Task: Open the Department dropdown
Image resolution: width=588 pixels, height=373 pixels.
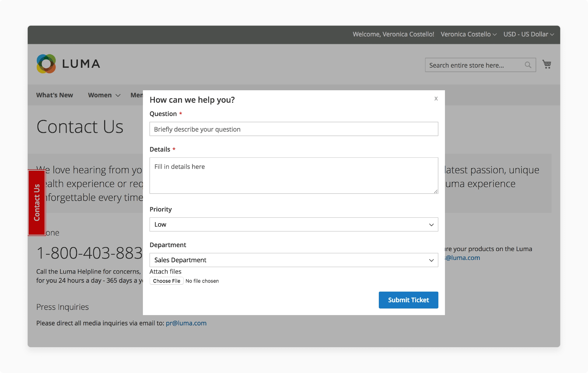Action: (x=294, y=260)
